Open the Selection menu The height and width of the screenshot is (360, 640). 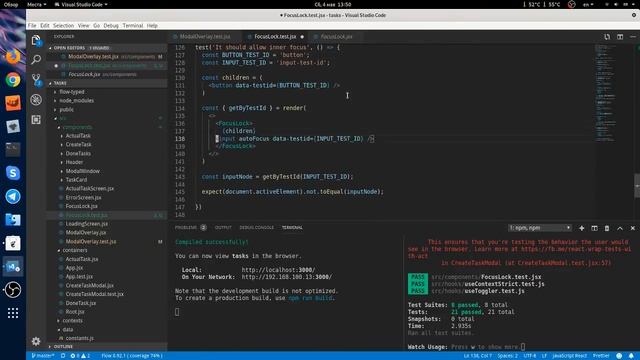pyautogui.click(x=63, y=25)
